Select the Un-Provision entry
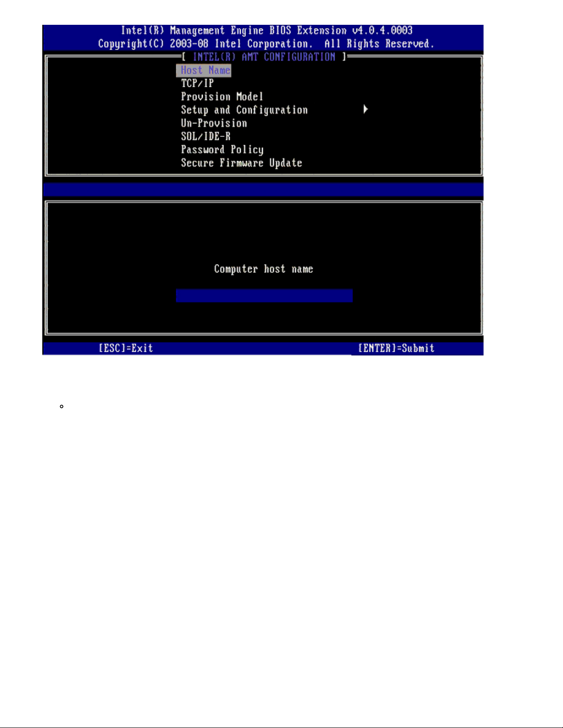 214,124
